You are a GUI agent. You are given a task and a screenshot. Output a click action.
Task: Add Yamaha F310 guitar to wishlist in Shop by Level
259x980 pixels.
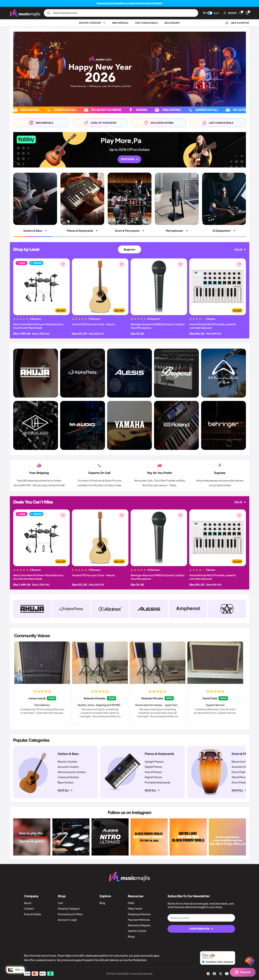122,264
